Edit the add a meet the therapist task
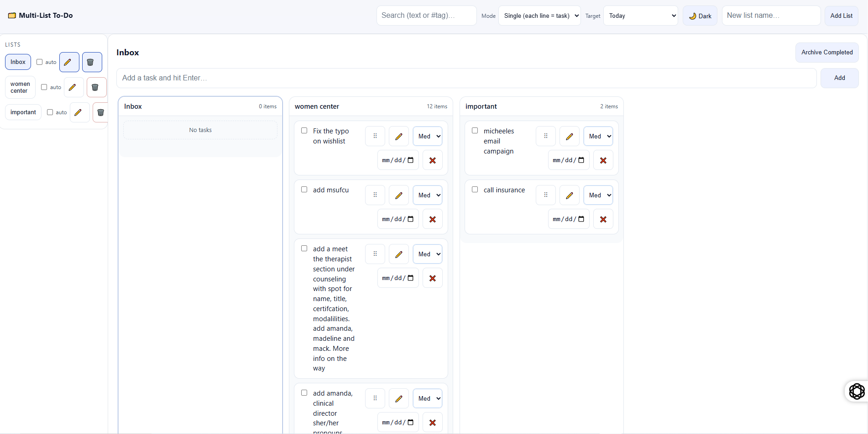Screen dimensions: 868x434 click(399, 254)
